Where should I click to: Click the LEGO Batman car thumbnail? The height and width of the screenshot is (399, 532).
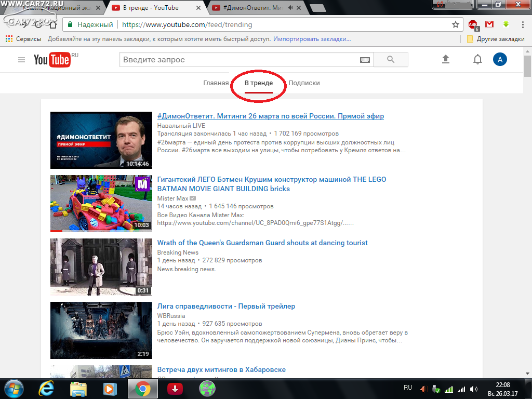click(x=101, y=204)
